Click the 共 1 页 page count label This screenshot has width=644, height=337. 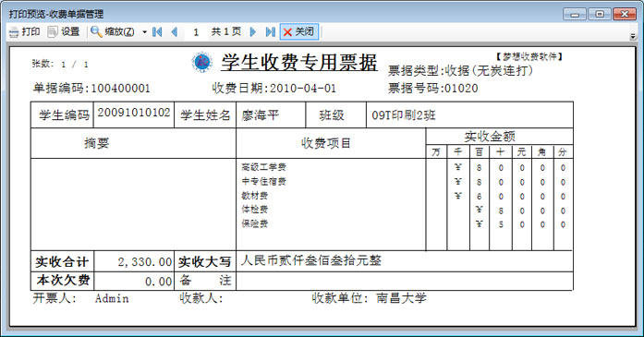click(225, 31)
